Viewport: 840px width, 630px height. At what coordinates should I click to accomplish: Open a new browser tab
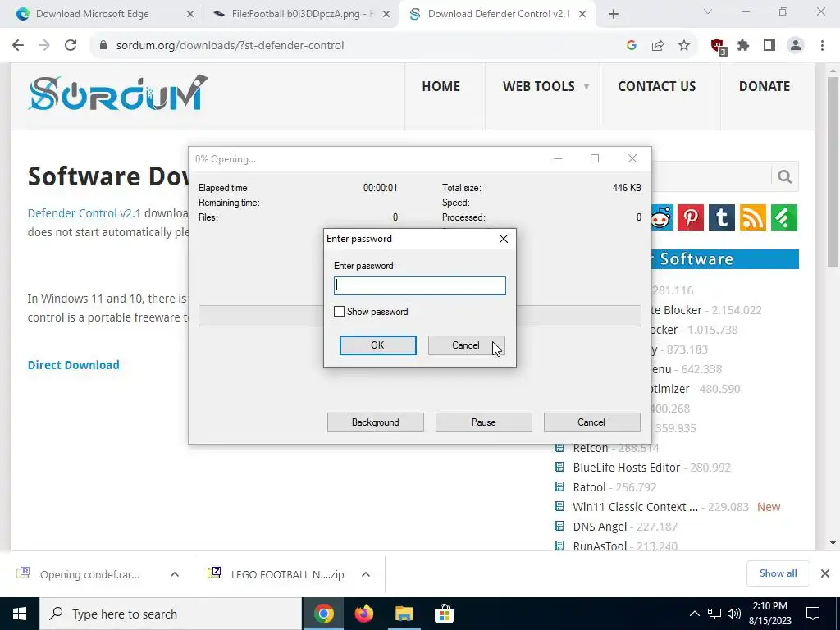tap(614, 15)
